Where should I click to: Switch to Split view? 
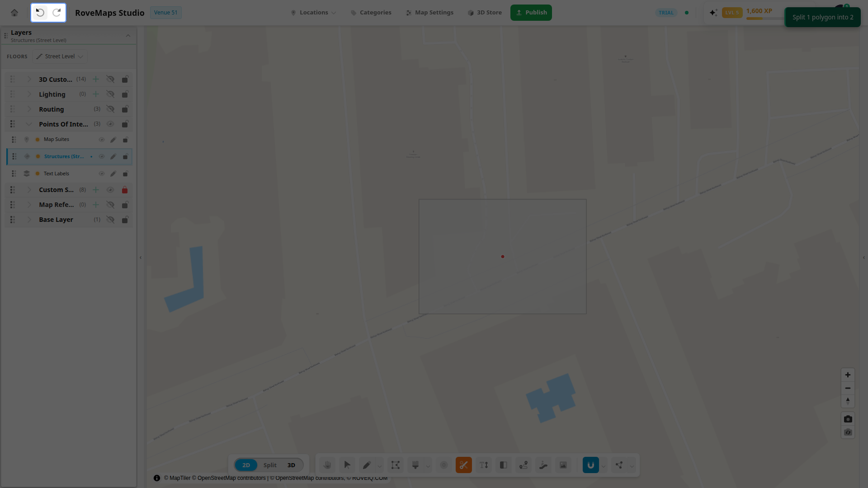(x=270, y=465)
